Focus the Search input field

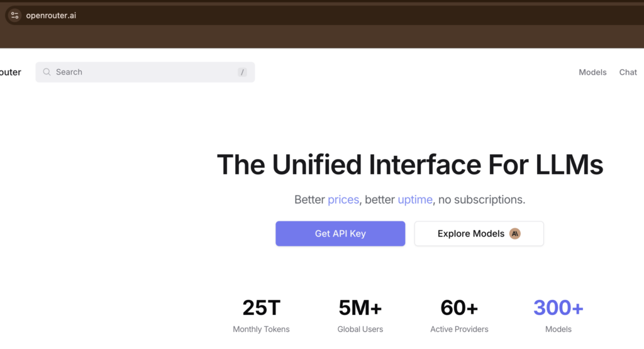click(138, 72)
